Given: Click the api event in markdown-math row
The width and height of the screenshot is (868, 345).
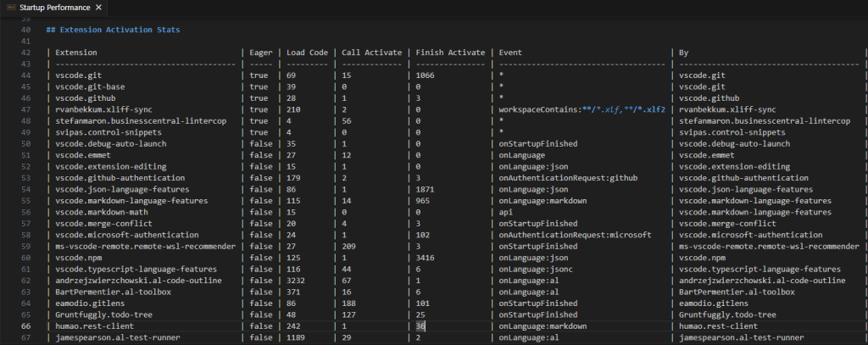Looking at the screenshot, I should pyautogui.click(x=505, y=212).
